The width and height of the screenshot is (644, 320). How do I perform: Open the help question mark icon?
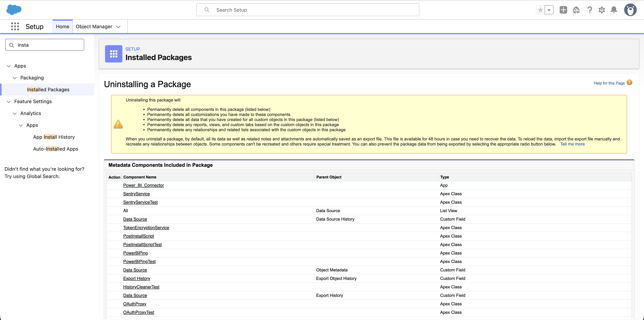(590, 10)
